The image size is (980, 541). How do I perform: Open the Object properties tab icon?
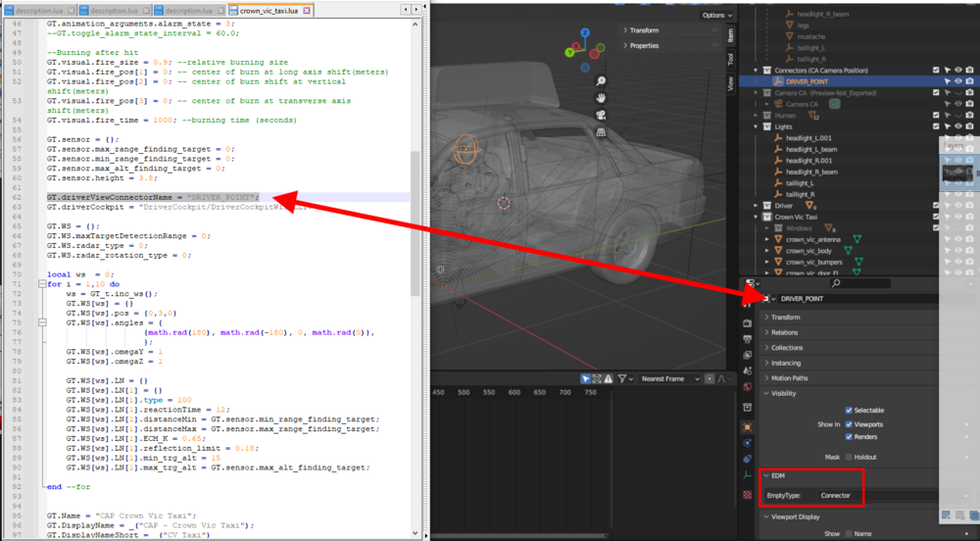[747, 427]
